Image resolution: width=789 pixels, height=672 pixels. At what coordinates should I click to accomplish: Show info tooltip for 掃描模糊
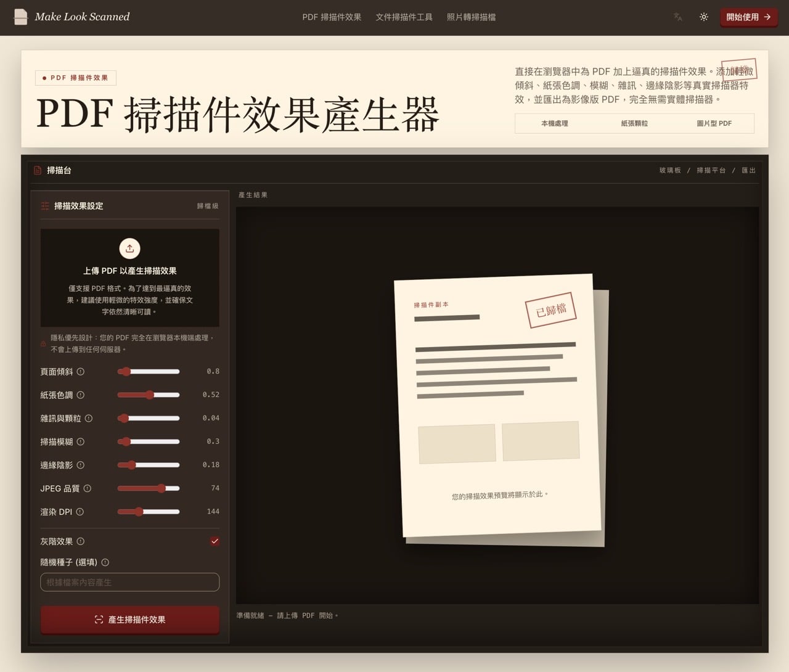pyautogui.click(x=81, y=442)
